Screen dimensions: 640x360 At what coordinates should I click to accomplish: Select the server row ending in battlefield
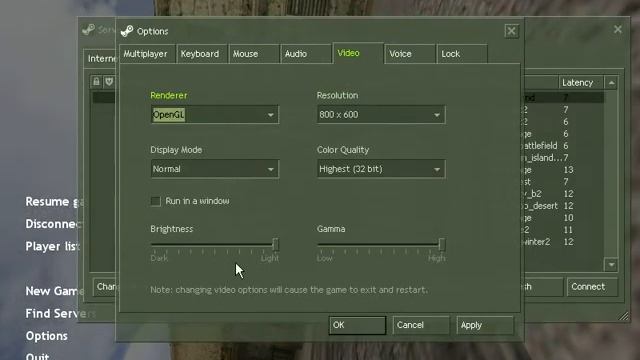pyautogui.click(x=563, y=146)
